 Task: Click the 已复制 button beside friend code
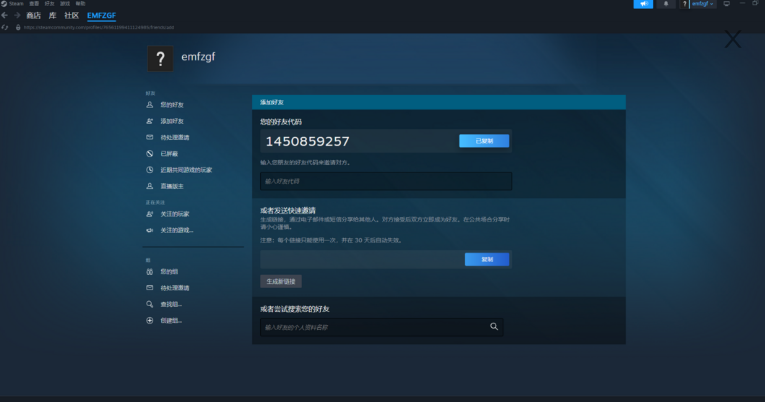click(x=484, y=141)
